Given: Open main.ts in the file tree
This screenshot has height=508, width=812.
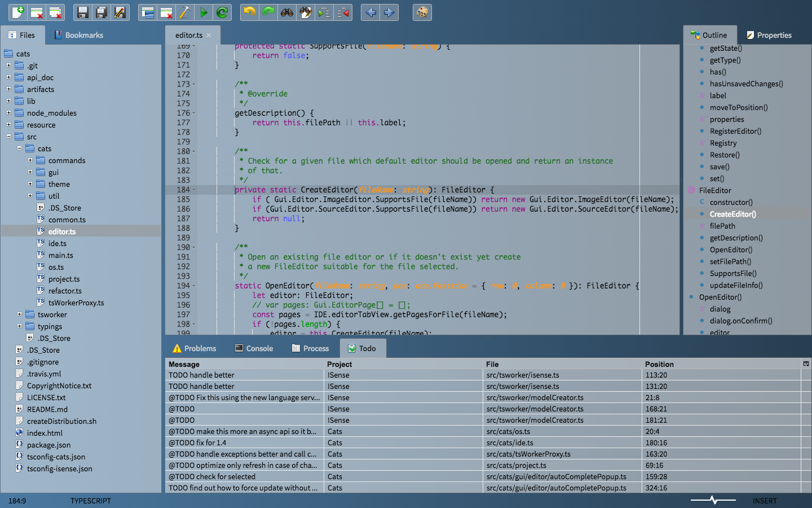Looking at the screenshot, I should tap(61, 255).
